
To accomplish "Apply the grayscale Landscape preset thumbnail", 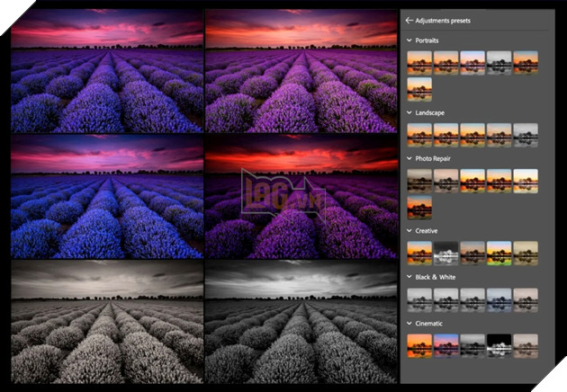I will coord(526,135).
